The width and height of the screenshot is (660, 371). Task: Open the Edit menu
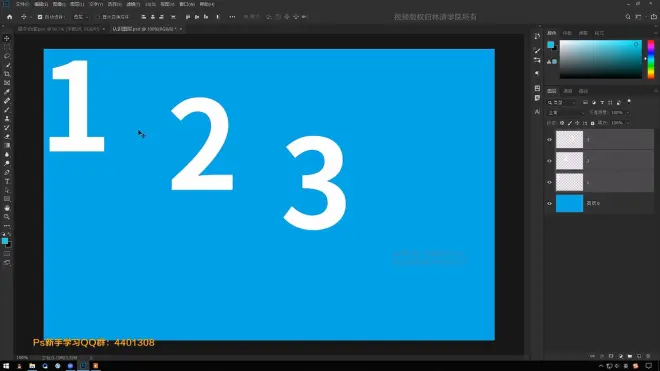pos(40,4)
